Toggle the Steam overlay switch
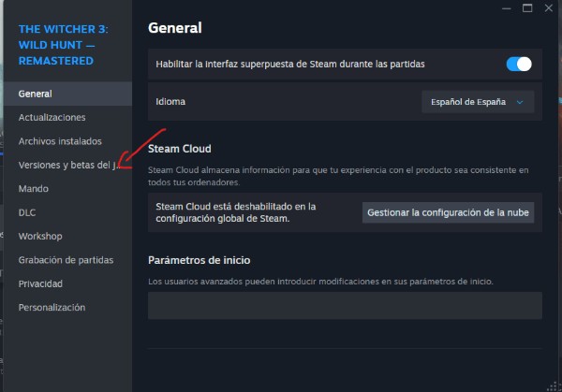 coord(519,65)
